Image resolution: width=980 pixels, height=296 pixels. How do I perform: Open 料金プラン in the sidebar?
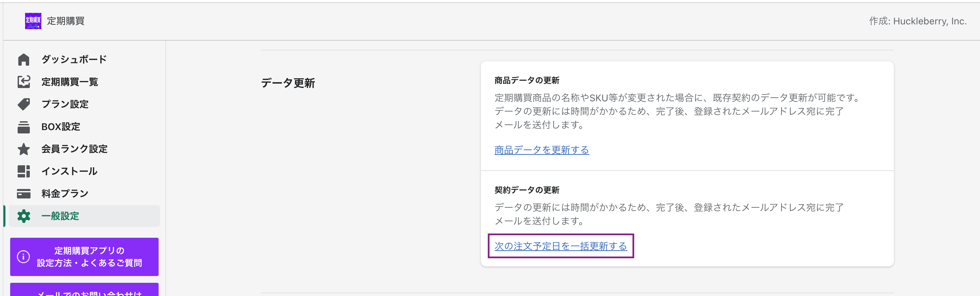65,194
